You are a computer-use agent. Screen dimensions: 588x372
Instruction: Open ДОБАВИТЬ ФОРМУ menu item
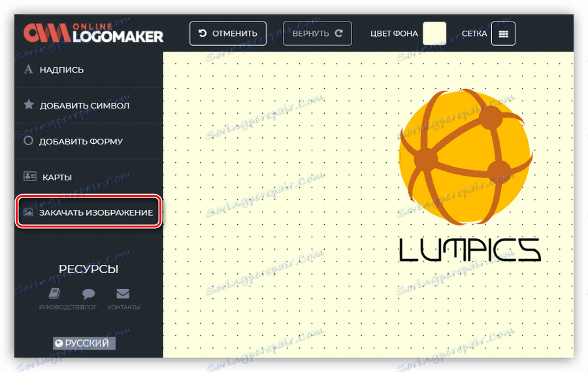88,141
